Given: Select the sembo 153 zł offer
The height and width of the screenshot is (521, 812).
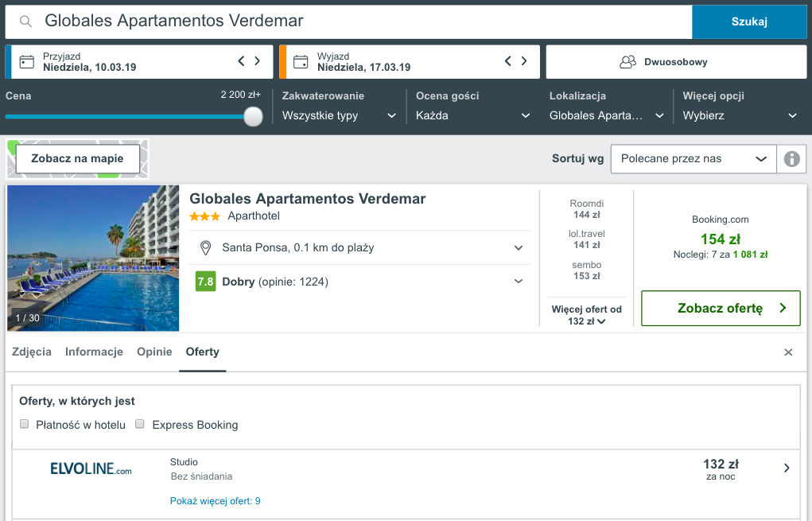Looking at the screenshot, I should [587, 271].
